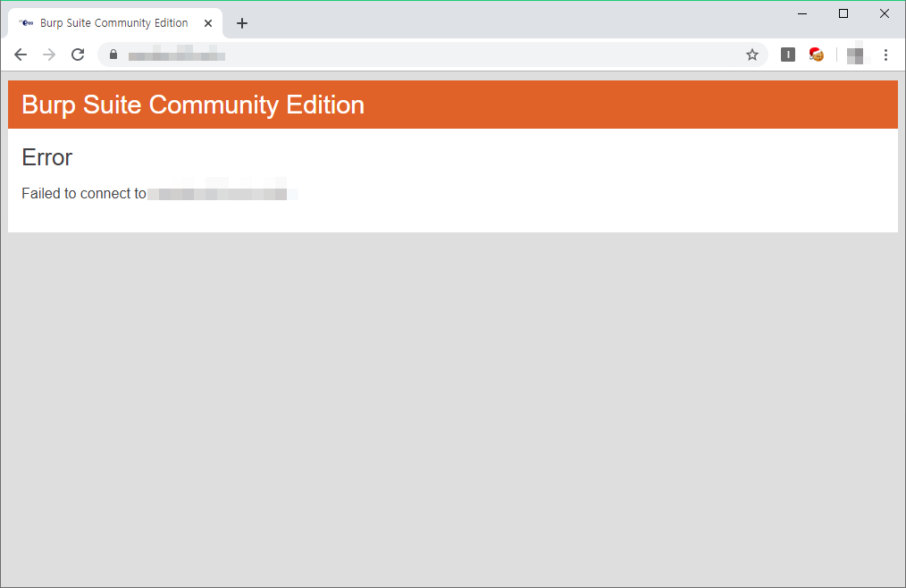The width and height of the screenshot is (906, 588).
Task: Open Chrome's three-dot menu
Action: tap(885, 55)
